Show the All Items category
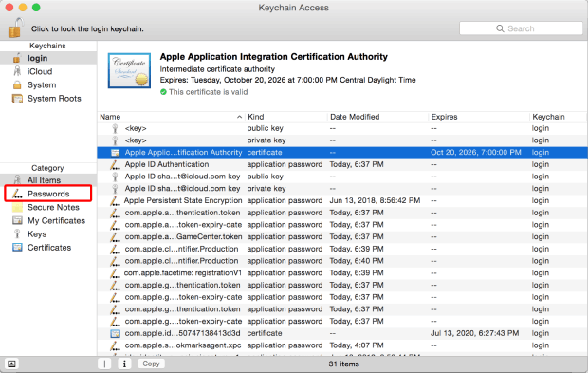The width and height of the screenshot is (588, 373). pyautogui.click(x=48, y=180)
